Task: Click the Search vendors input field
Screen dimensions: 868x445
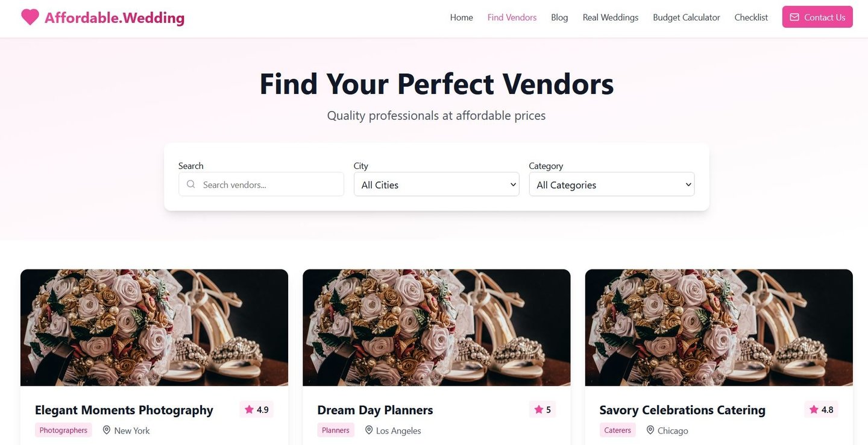Action: [x=261, y=185]
